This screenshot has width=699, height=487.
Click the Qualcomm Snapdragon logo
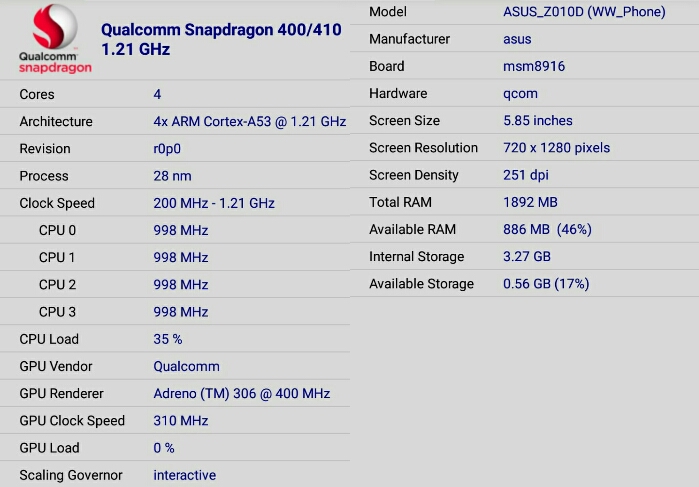tap(55, 39)
